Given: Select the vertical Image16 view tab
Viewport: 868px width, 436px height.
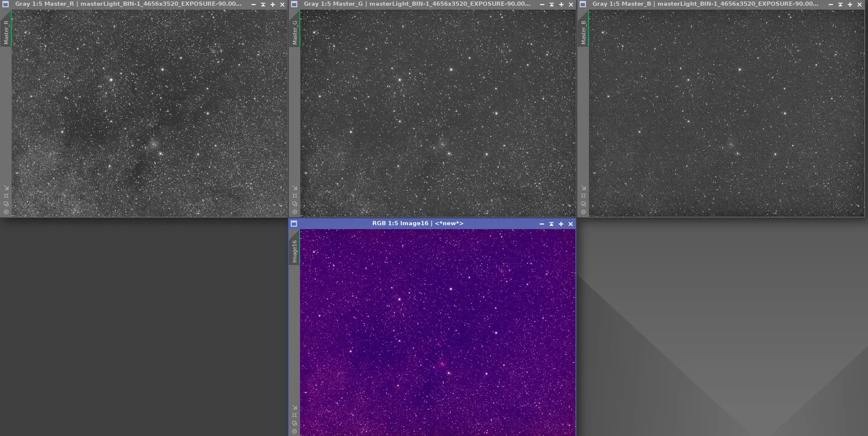Looking at the screenshot, I should [294, 250].
